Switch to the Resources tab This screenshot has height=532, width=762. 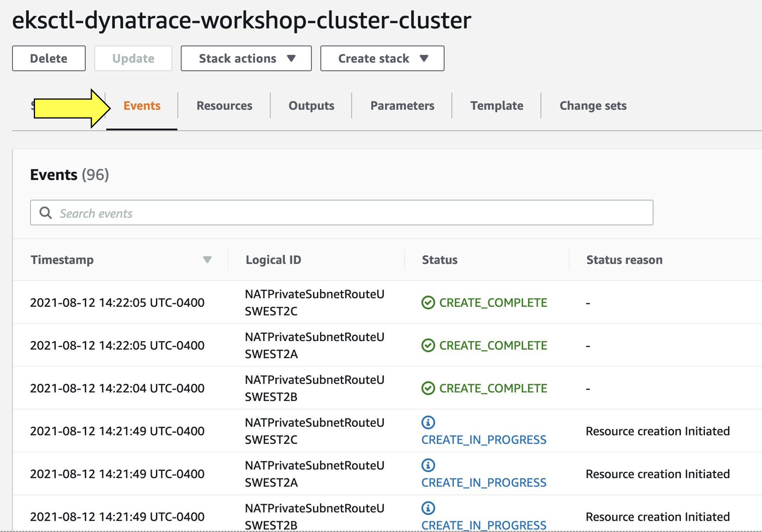[x=224, y=106]
